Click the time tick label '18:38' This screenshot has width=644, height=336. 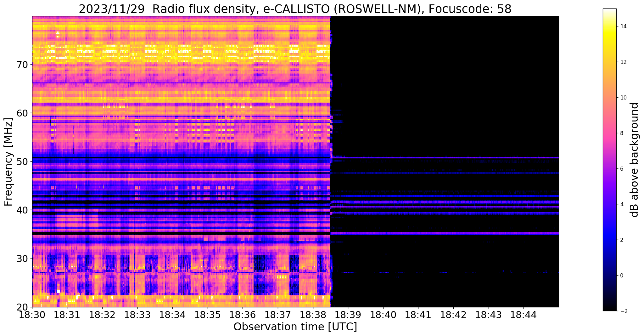click(313, 315)
